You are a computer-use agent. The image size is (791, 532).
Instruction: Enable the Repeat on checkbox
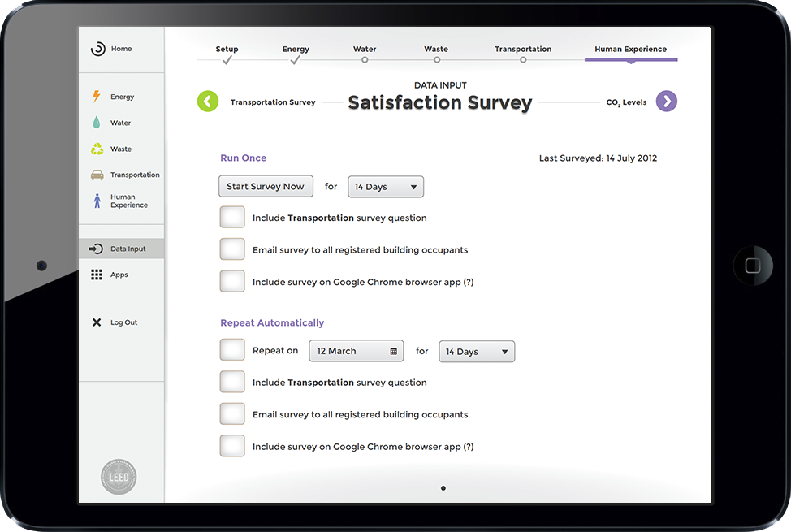click(x=232, y=350)
